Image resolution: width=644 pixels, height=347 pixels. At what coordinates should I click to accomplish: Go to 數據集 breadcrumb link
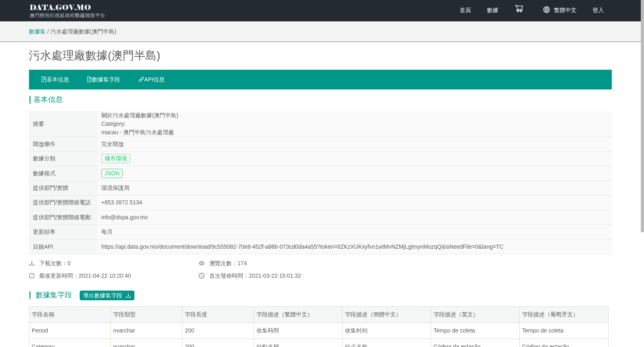(x=37, y=31)
